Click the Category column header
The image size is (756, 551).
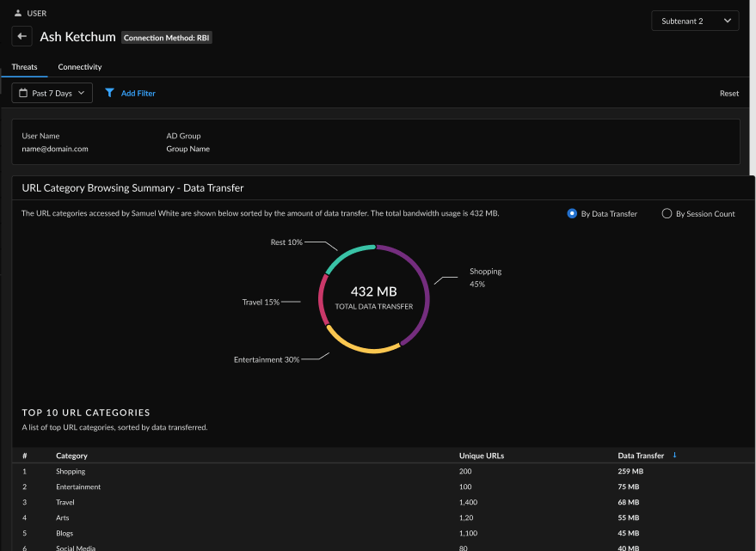click(71, 456)
